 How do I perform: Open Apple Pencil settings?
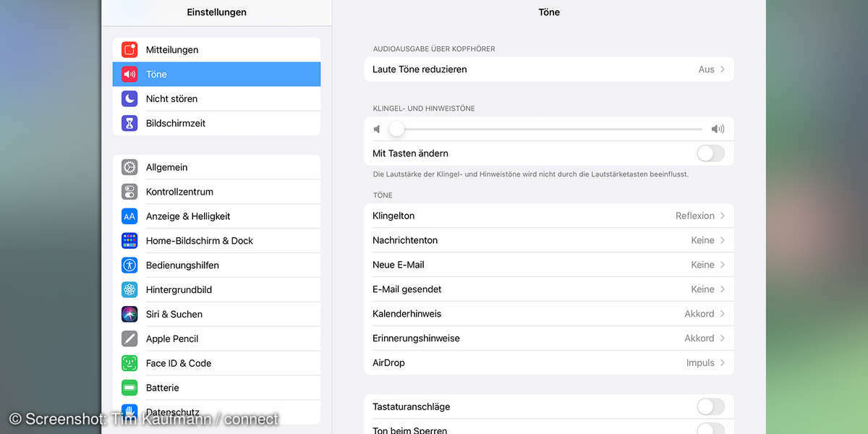(x=216, y=339)
